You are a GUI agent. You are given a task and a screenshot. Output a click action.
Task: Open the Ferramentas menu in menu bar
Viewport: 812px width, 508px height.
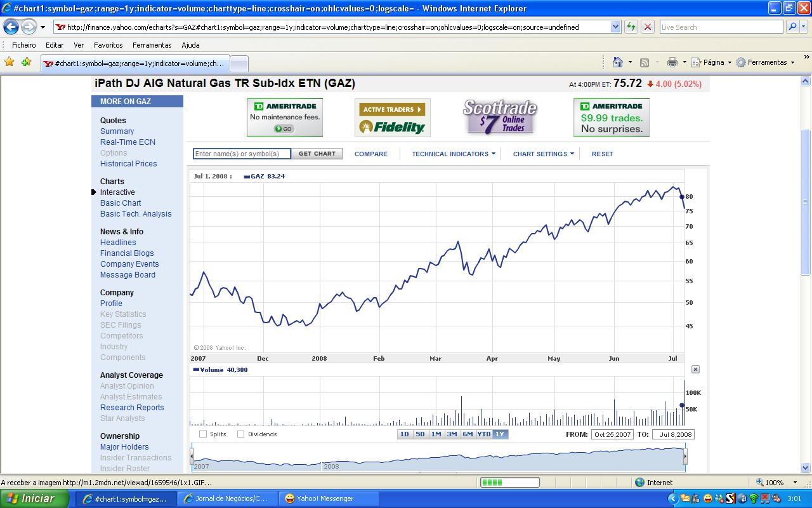click(152, 45)
